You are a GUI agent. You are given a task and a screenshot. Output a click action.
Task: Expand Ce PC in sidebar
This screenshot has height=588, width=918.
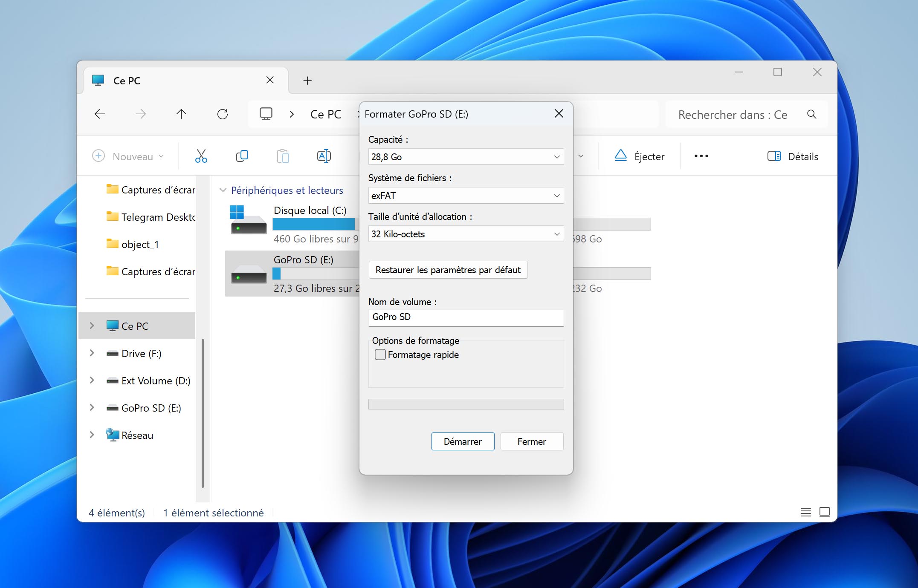coord(92,326)
